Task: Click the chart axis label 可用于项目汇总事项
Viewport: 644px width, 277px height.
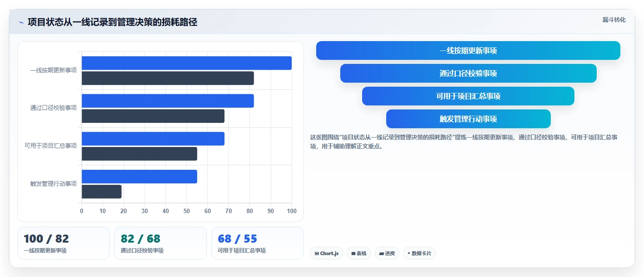Action: [50, 146]
